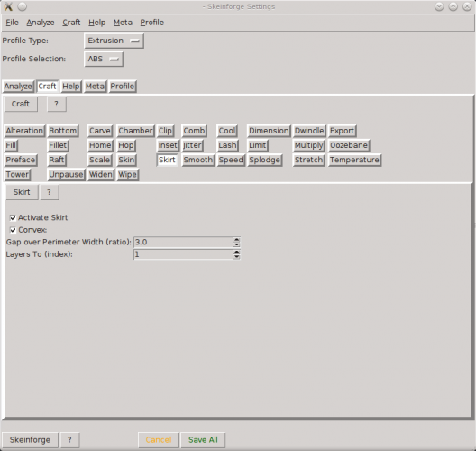Adjust the Gap over Perimeter Width spinner arrows
476x451 pixels.
(237, 243)
